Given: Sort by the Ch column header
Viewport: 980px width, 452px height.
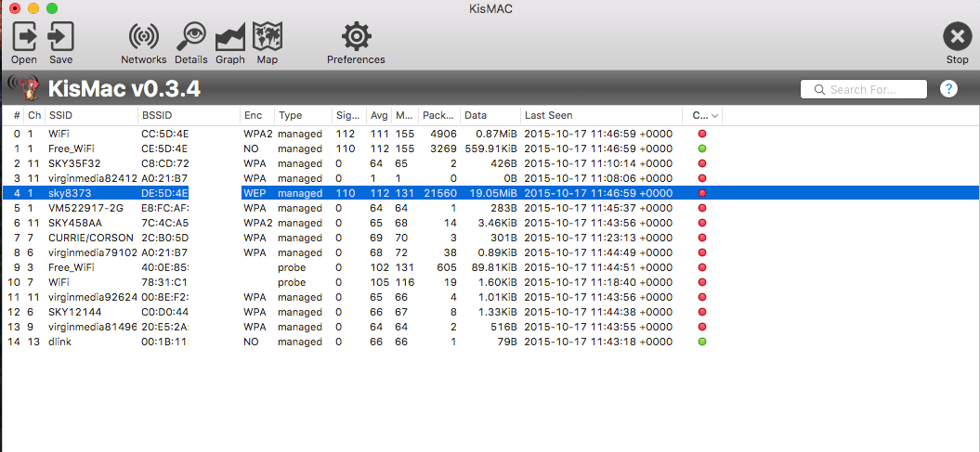Looking at the screenshot, I should click(x=34, y=115).
